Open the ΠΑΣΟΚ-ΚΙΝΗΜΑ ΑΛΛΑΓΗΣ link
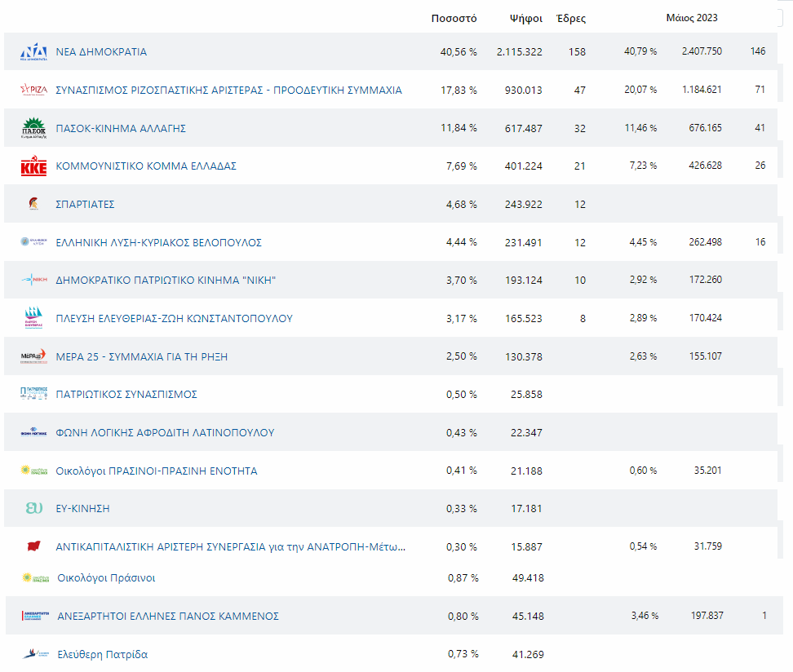 tap(121, 128)
